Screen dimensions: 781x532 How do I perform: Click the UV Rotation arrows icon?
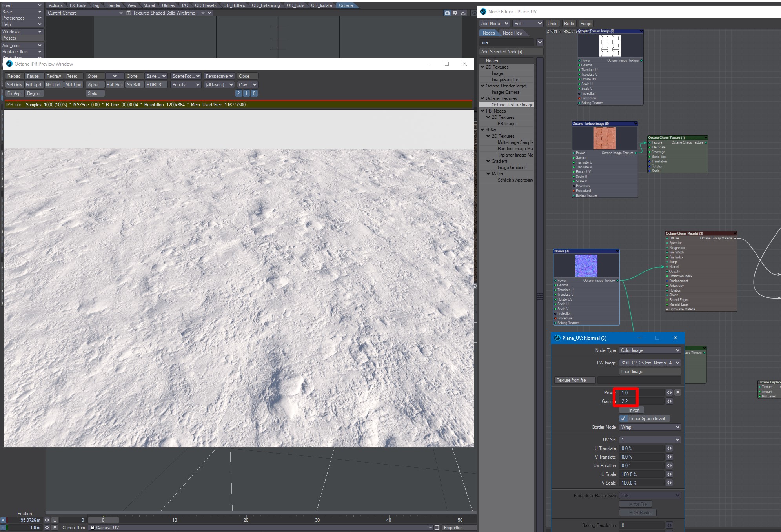coord(669,466)
